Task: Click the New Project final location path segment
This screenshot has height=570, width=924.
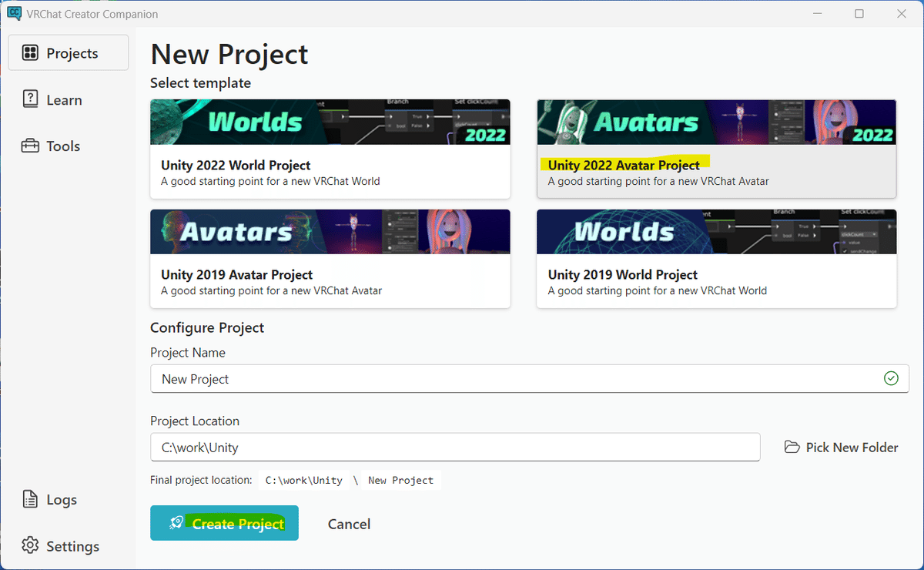Action: click(x=400, y=480)
